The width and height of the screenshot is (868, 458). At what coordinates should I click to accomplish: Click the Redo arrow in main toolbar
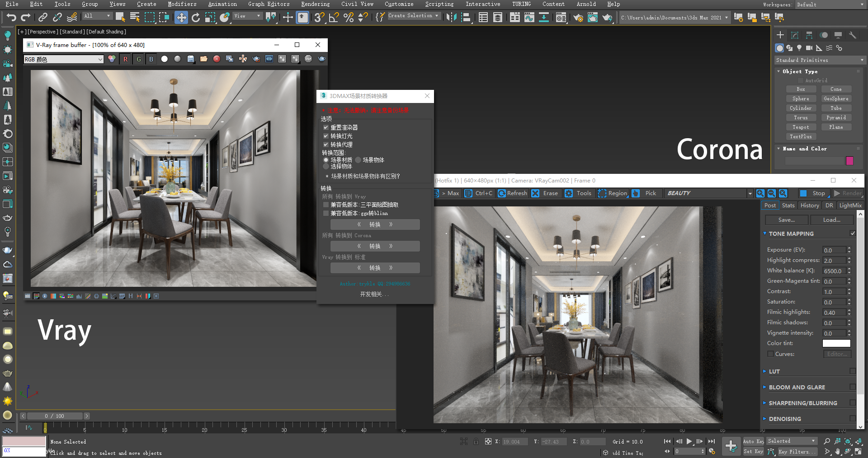coord(26,17)
